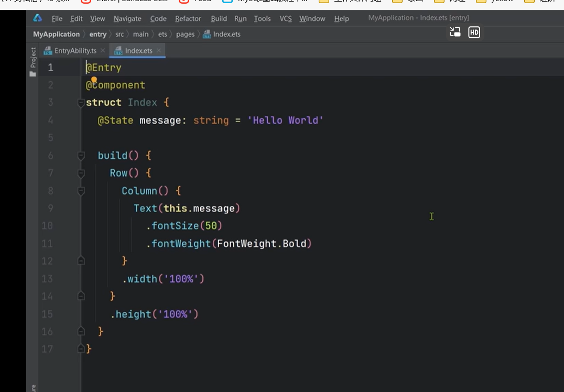Toggle the HD video quality badge
Image resolution: width=564 pixels, height=392 pixels.
[474, 32]
